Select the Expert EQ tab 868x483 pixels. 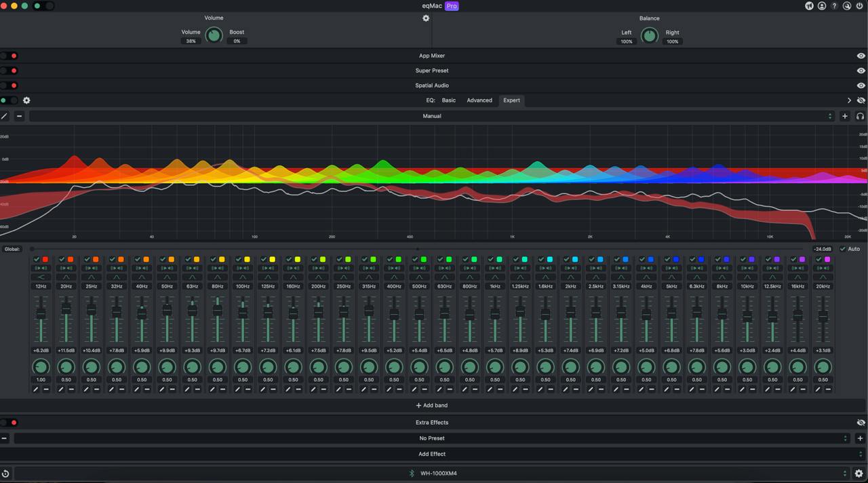pos(511,100)
